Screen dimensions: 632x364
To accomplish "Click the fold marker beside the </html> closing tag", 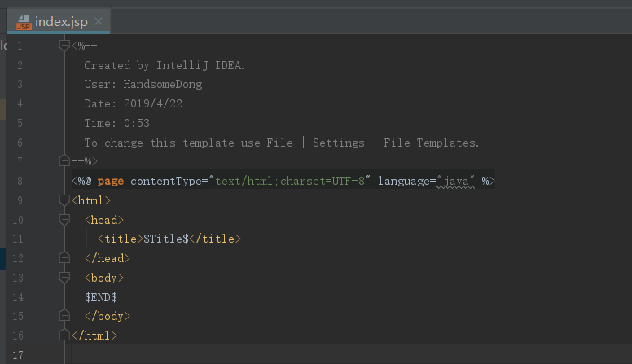I will click(65, 335).
